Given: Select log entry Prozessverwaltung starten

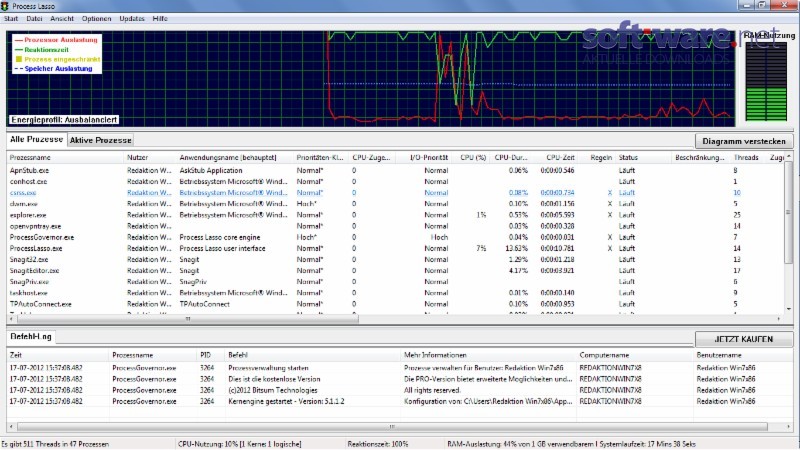Looking at the screenshot, I should pyautogui.click(x=399, y=368).
